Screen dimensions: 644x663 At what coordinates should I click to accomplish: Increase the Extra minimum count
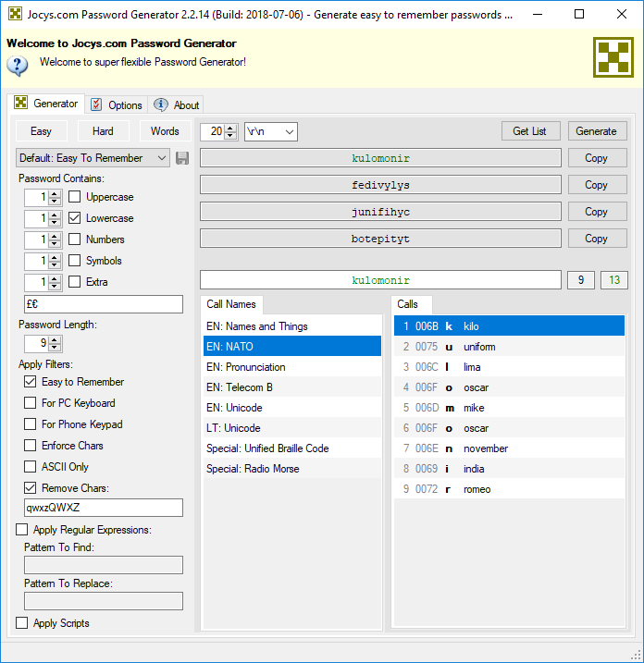(x=55, y=278)
